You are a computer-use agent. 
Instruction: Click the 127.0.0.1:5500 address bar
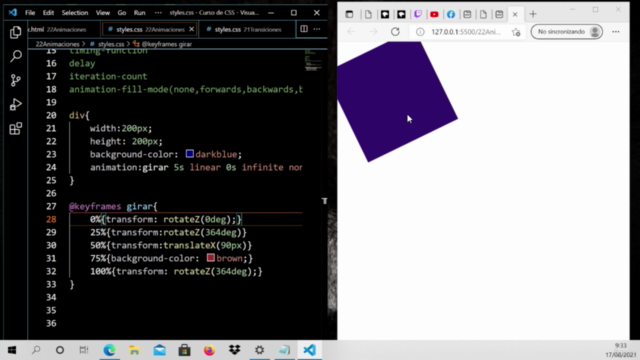(x=466, y=31)
